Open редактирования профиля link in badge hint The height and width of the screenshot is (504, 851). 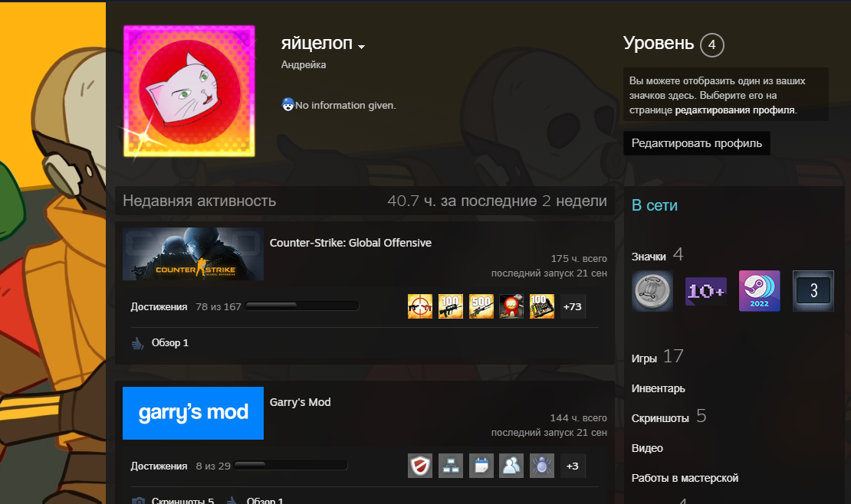coord(735,110)
